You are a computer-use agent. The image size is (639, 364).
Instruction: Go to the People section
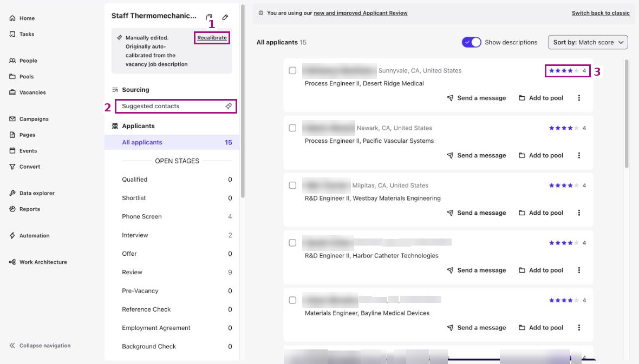(x=23, y=61)
